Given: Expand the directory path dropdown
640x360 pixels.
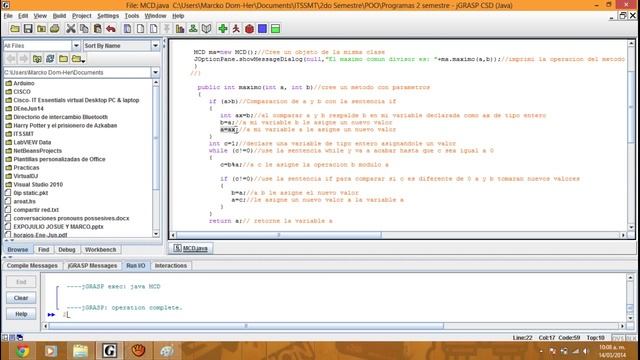Looking at the screenshot, I should coord(155,73).
